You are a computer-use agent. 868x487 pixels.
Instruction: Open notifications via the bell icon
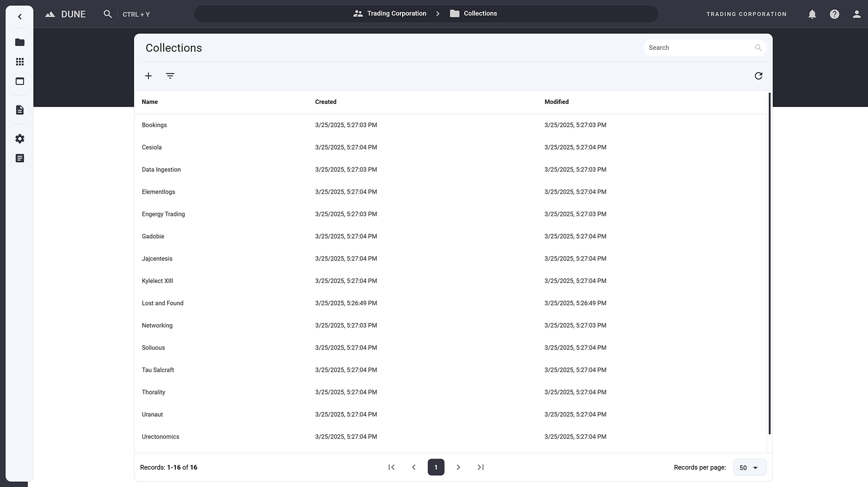click(812, 14)
